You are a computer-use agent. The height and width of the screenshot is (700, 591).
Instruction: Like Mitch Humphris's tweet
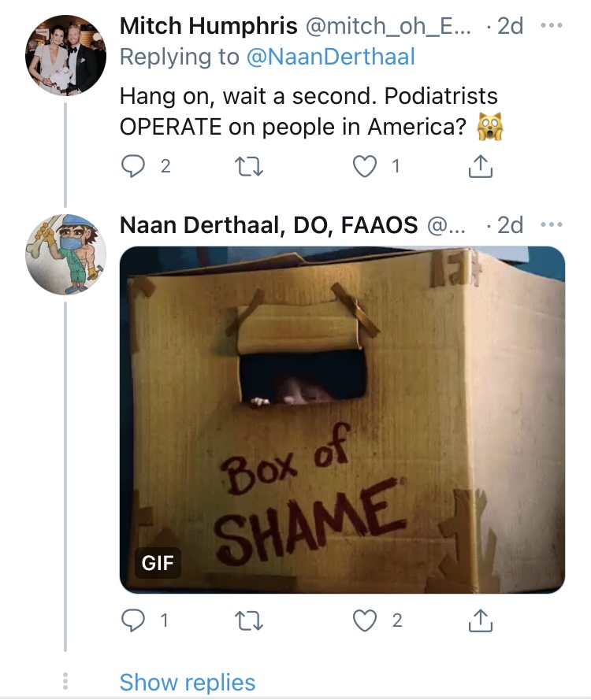click(365, 166)
